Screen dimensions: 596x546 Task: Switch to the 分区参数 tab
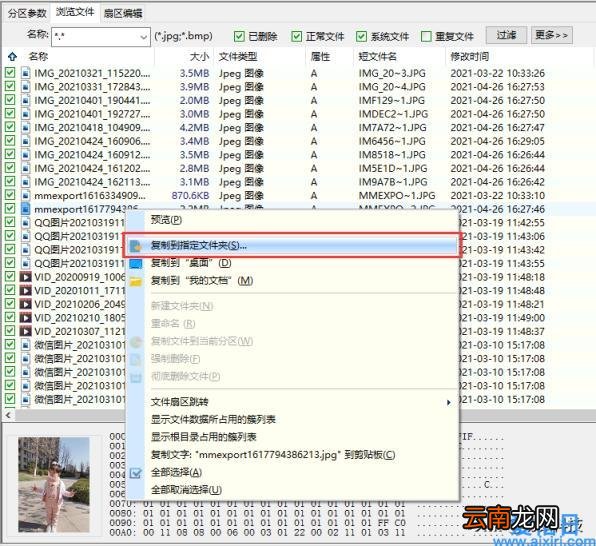pos(27,13)
